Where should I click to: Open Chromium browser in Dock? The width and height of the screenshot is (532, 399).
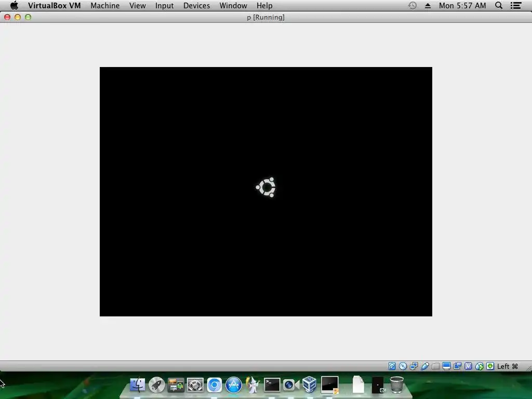coord(215,385)
